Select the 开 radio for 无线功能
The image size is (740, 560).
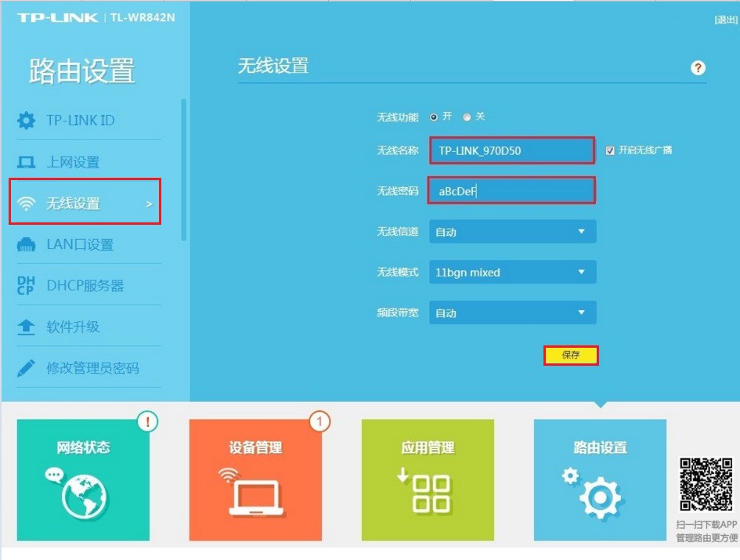tap(434, 117)
